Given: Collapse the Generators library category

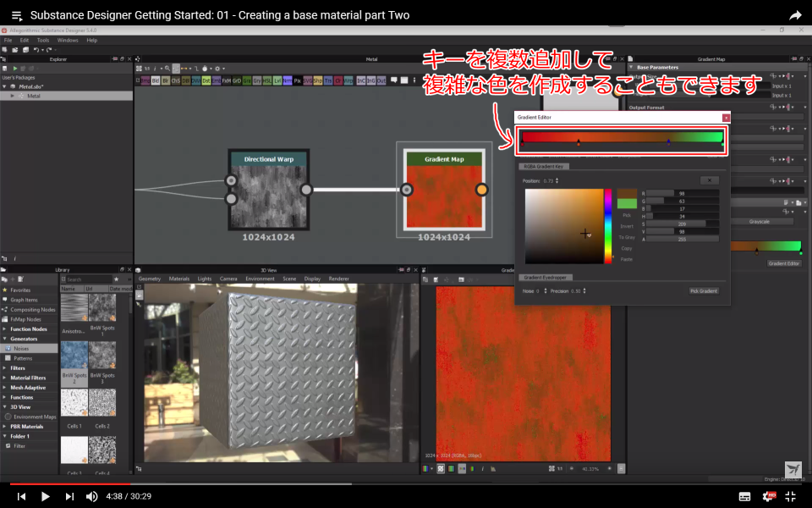Looking at the screenshot, I should click(x=5, y=339).
